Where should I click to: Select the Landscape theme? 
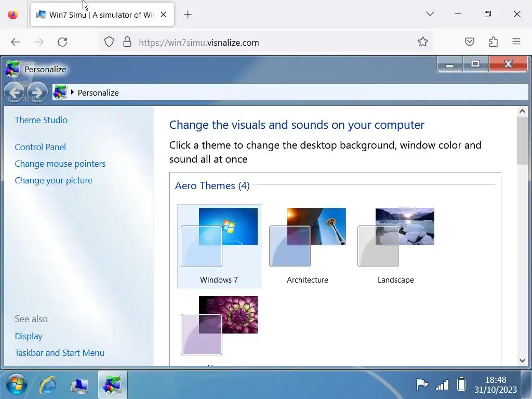pos(395,246)
